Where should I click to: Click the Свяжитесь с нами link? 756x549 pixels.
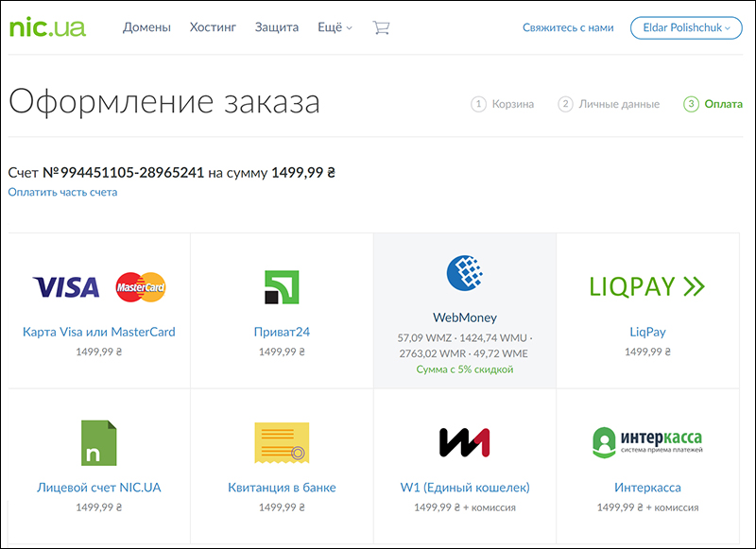[x=568, y=28]
